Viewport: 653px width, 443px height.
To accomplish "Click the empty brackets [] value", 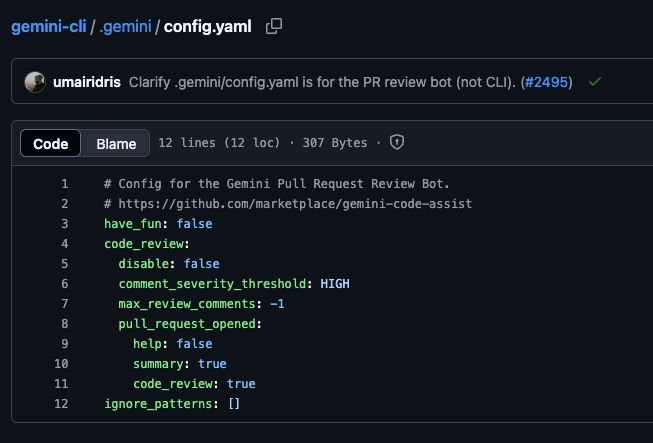I will pos(234,403).
